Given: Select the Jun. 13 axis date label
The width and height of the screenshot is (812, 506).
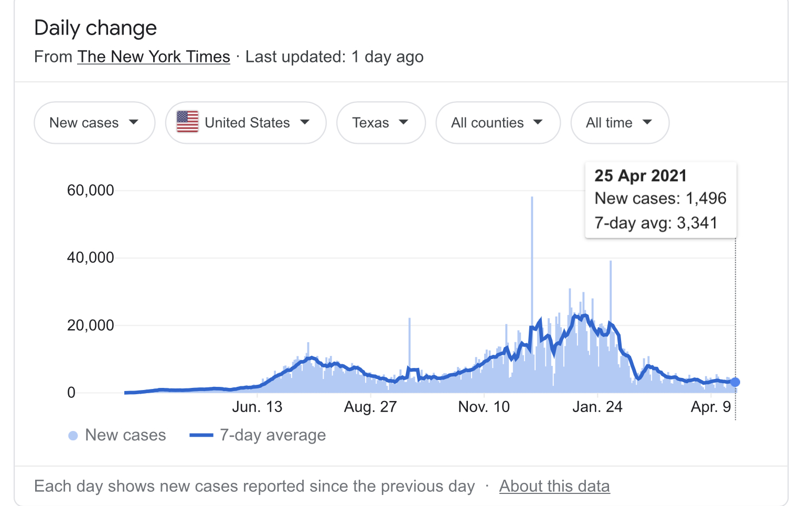Looking at the screenshot, I should point(257,407).
